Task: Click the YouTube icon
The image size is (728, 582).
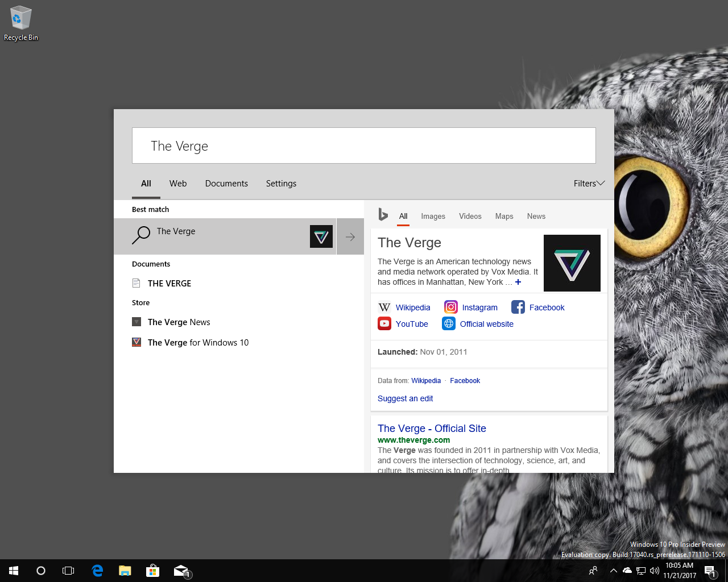Action: point(384,323)
